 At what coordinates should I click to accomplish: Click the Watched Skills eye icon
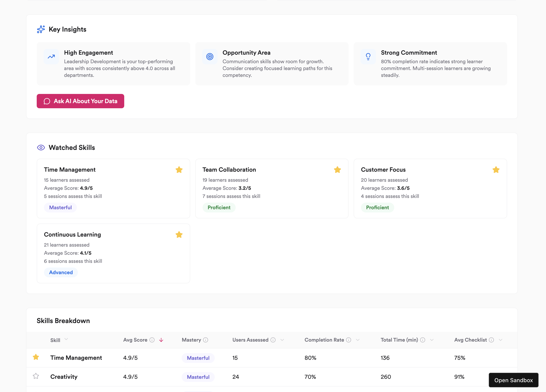[x=41, y=148]
